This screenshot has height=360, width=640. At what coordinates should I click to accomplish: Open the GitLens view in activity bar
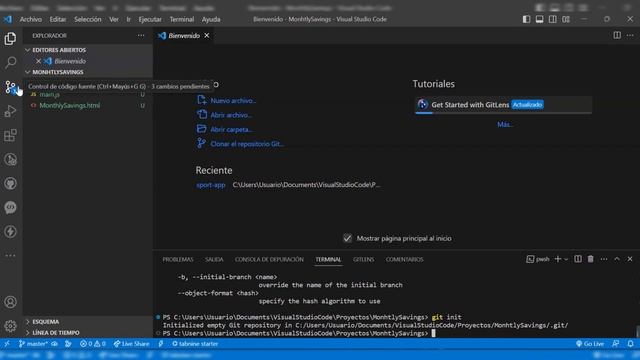tap(11, 159)
